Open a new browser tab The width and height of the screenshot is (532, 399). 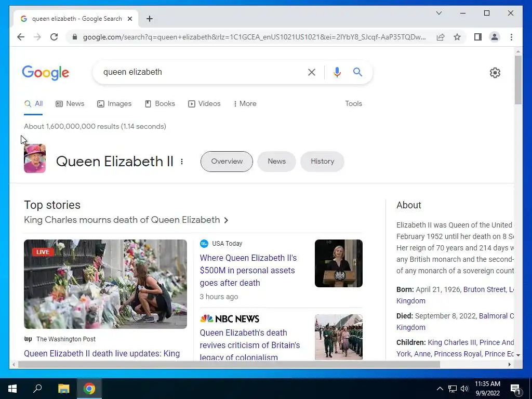pos(150,19)
